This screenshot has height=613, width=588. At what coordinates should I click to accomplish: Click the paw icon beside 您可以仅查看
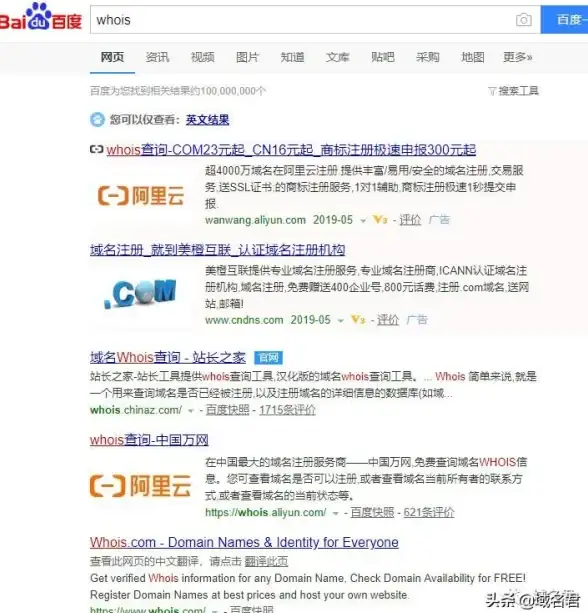pos(97,119)
